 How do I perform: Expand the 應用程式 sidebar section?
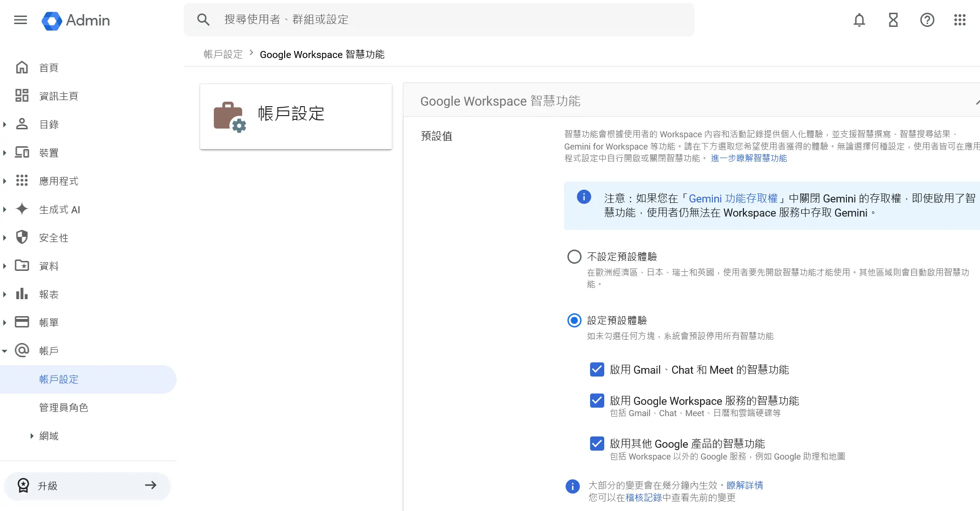point(5,181)
